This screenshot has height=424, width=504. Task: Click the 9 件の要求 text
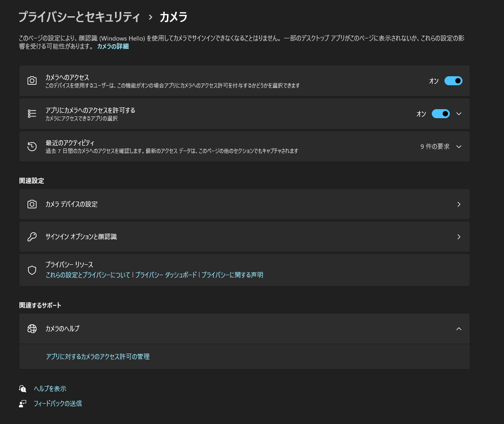click(435, 147)
